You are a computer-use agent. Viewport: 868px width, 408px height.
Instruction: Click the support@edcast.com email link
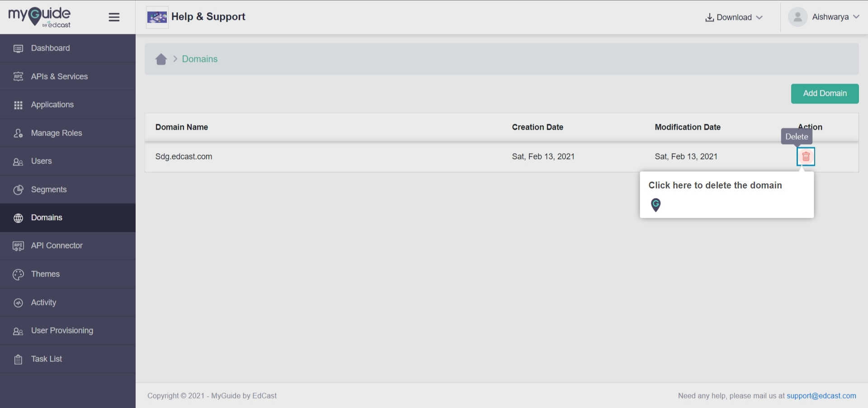821,396
